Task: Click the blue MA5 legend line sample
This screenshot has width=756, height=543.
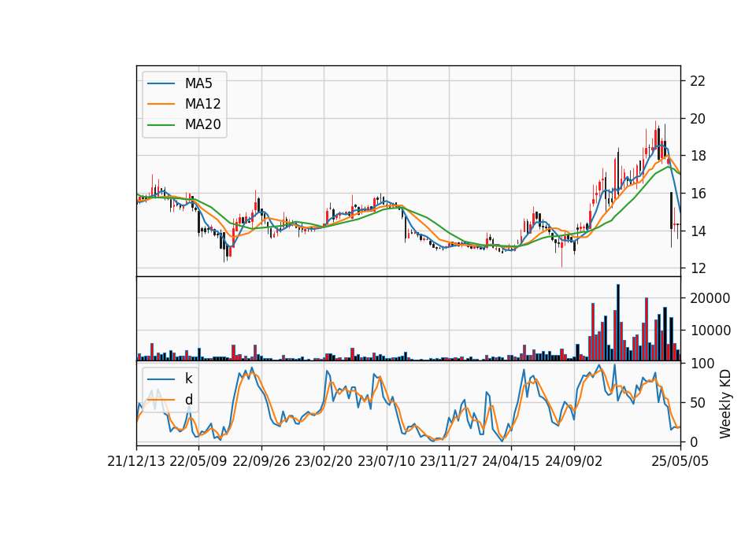Action: [x=161, y=83]
